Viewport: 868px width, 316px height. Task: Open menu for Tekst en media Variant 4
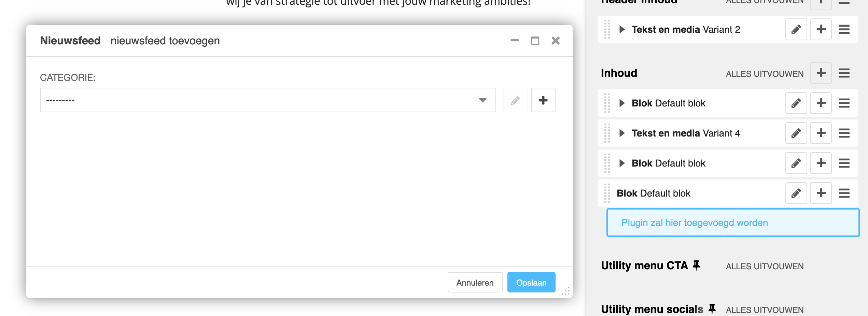[844, 133]
